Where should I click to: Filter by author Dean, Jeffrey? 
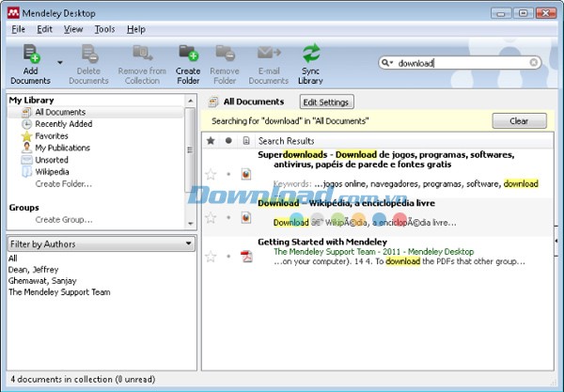33,270
